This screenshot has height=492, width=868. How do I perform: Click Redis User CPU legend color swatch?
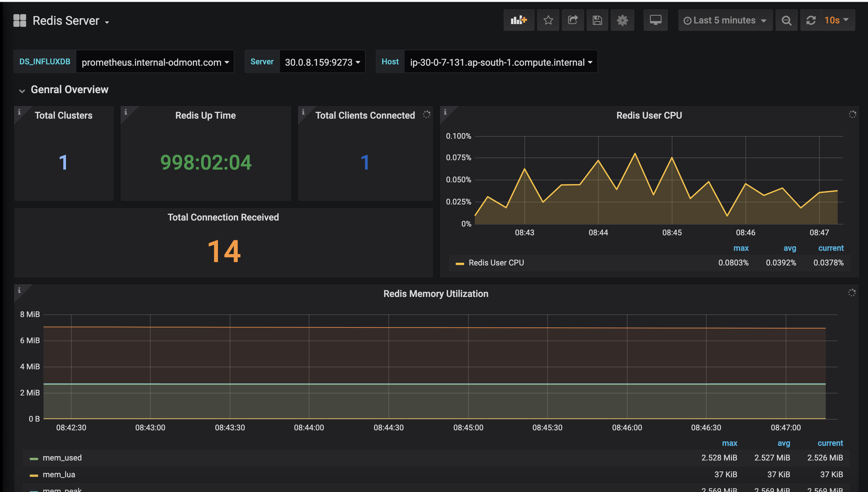coord(459,263)
